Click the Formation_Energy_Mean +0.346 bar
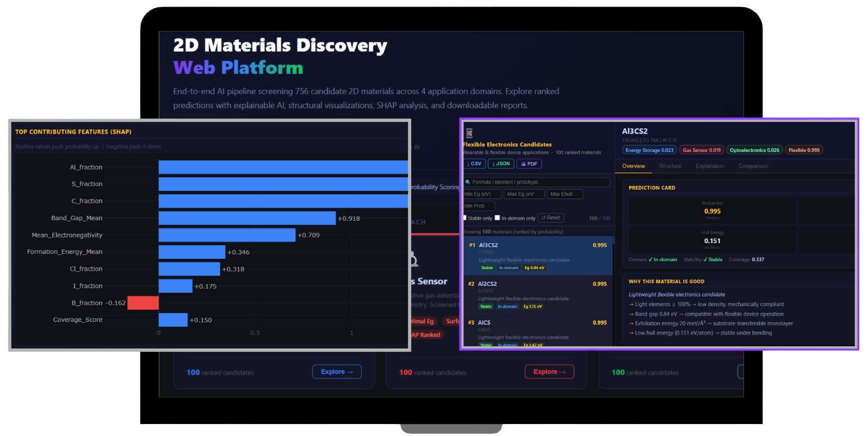This screenshot has height=436, width=868. (192, 252)
